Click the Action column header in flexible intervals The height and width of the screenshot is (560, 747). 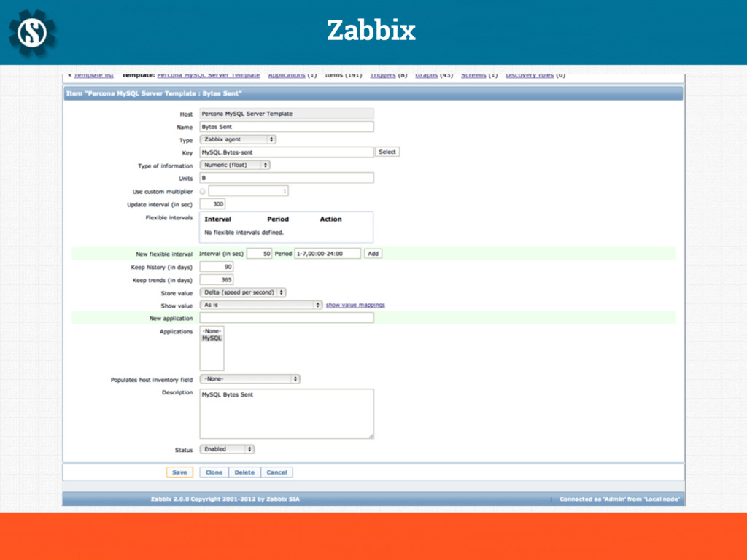(330, 219)
